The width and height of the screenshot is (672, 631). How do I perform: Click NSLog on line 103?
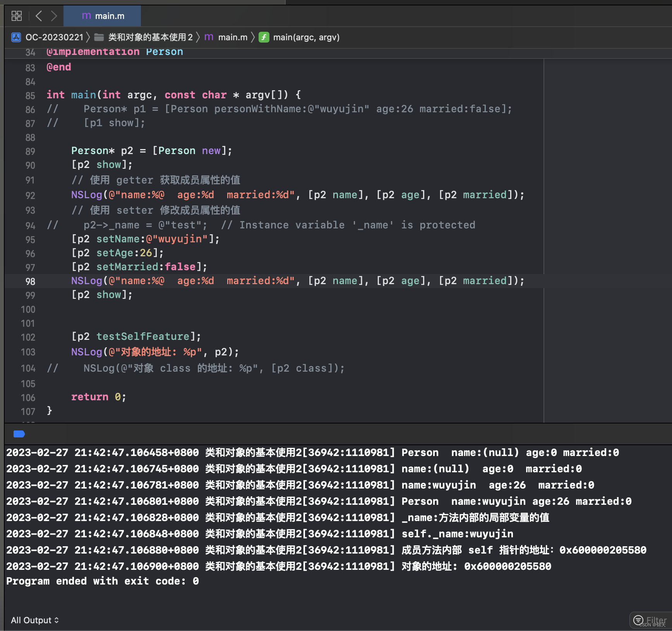pyautogui.click(x=87, y=352)
